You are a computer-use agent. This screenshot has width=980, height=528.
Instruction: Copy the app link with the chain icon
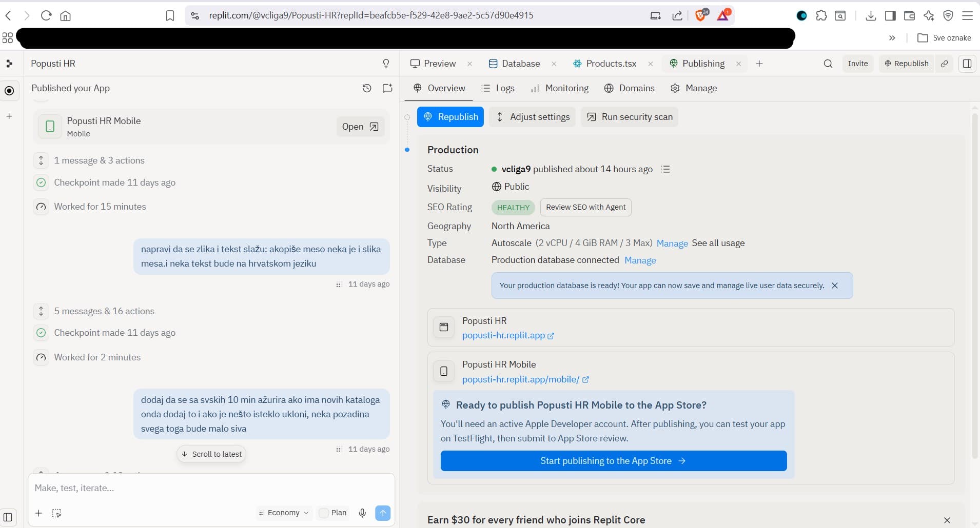pyautogui.click(x=944, y=64)
